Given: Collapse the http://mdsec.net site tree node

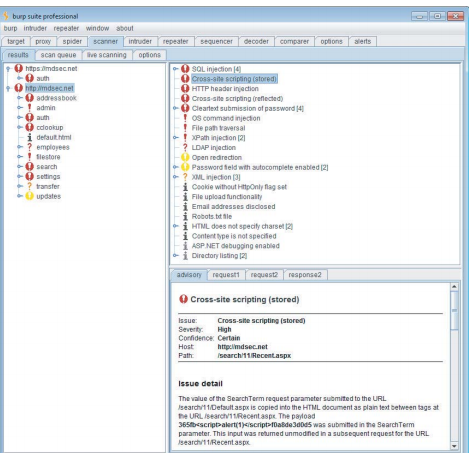Looking at the screenshot, I should [8, 88].
